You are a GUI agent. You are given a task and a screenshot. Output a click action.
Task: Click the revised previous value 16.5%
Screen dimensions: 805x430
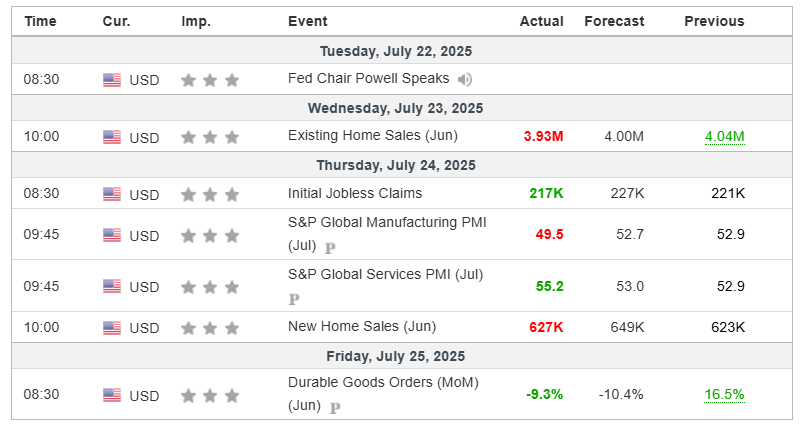724,395
